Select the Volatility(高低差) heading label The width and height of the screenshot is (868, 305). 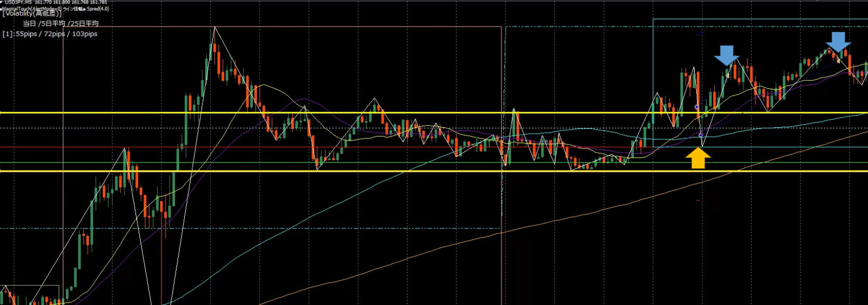(32, 14)
